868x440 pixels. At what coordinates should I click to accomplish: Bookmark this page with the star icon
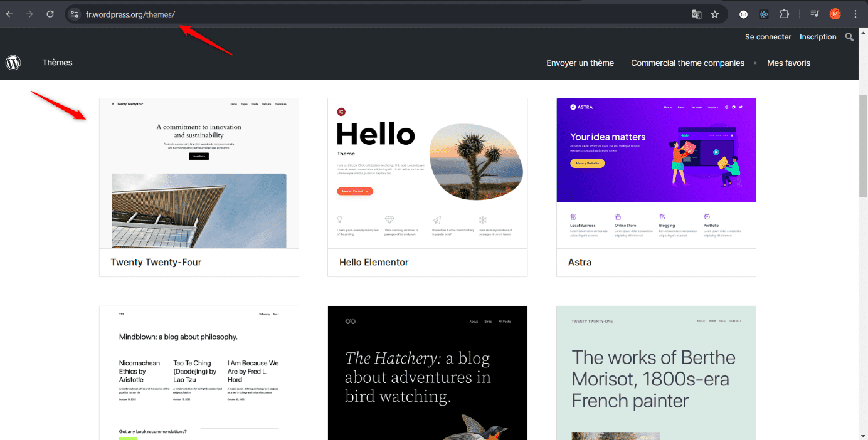pos(715,14)
